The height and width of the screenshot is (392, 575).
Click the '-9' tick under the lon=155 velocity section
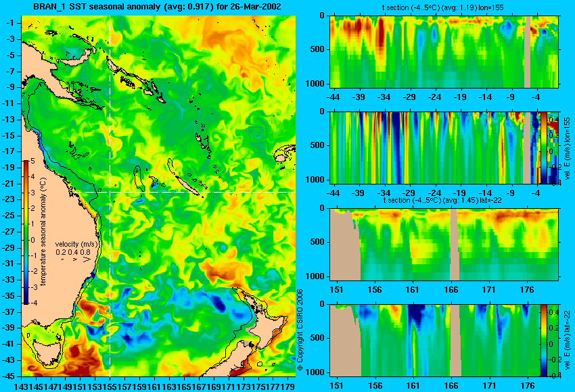pos(511,193)
